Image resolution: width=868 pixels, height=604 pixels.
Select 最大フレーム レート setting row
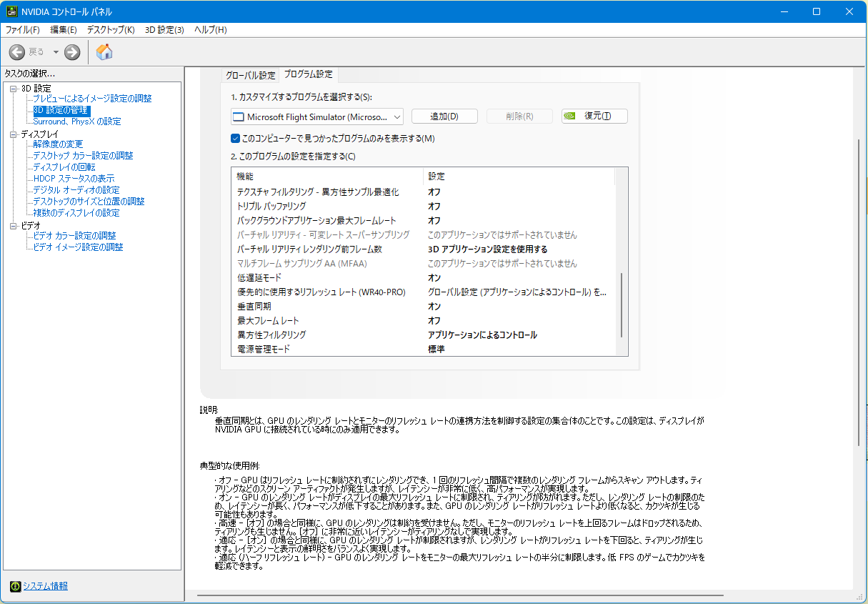423,320
